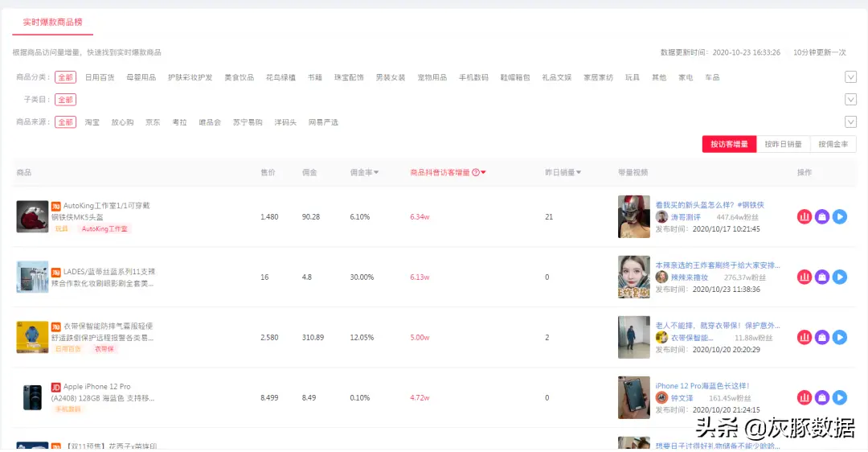This screenshot has width=868, height=452.
Task: Click red chart icon for AutoKing helmet row
Action: pyautogui.click(x=805, y=216)
